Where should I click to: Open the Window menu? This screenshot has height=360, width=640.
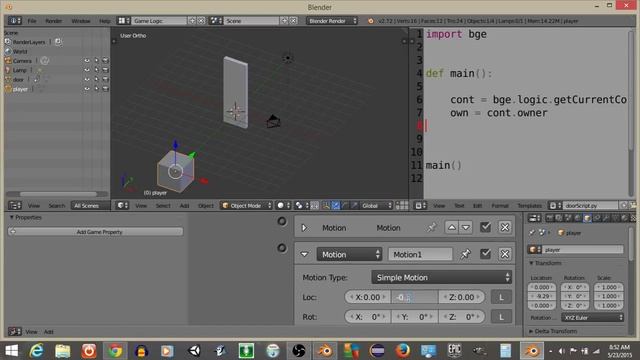click(x=80, y=21)
